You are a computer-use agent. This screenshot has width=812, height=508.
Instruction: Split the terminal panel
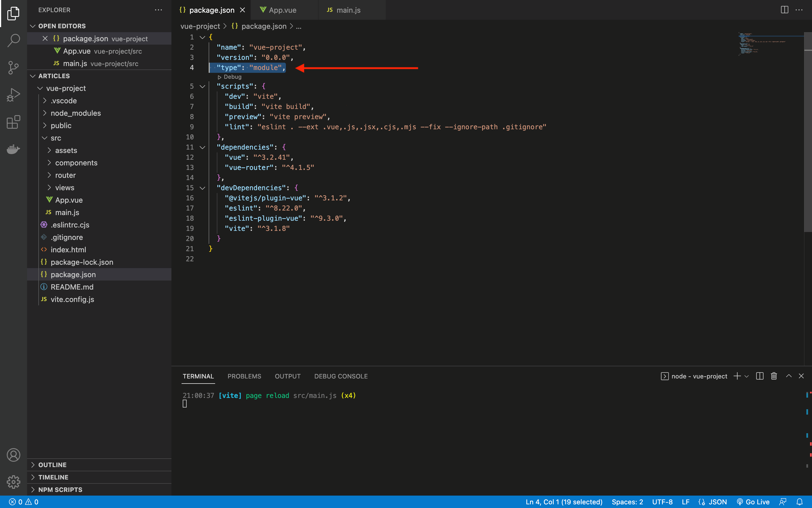tap(760, 376)
